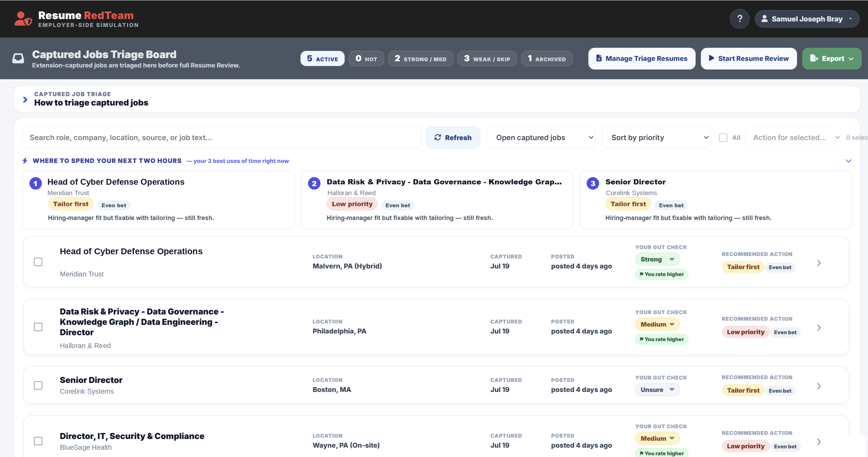This screenshot has width=868, height=457.
Task: Select the Senior Director Corelink Systems checkbox
Action: click(x=38, y=385)
